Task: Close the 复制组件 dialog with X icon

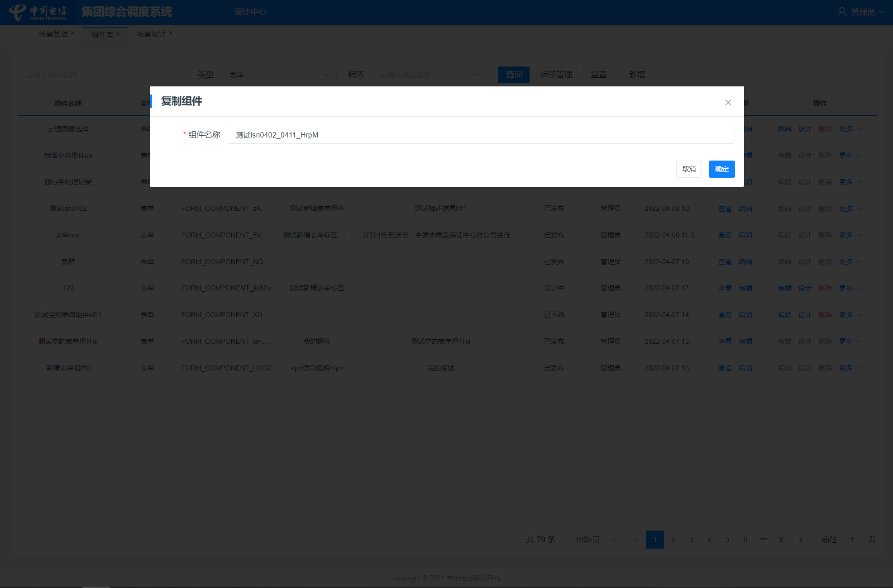Action: pyautogui.click(x=728, y=103)
